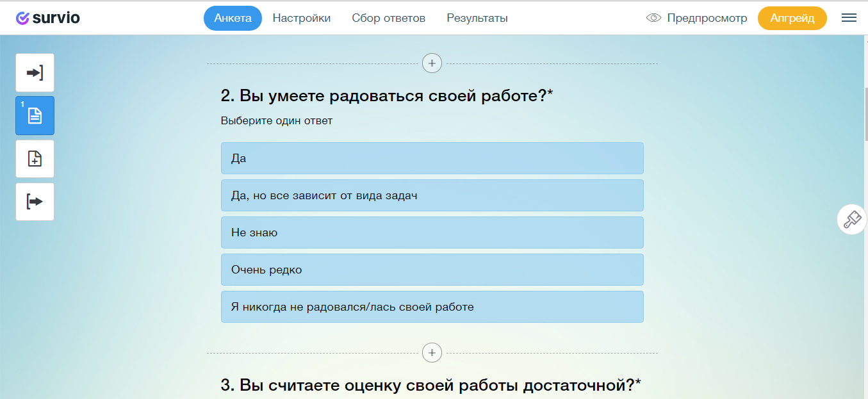Open the hamburger menu

pyautogui.click(x=849, y=17)
